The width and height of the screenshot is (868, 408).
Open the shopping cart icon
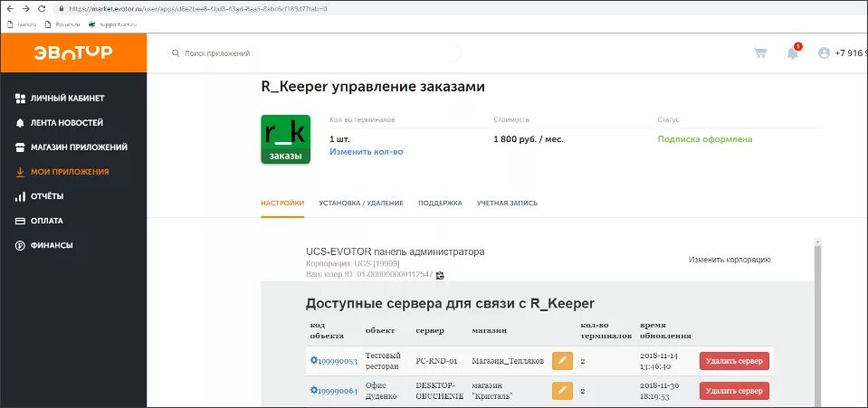tap(760, 53)
